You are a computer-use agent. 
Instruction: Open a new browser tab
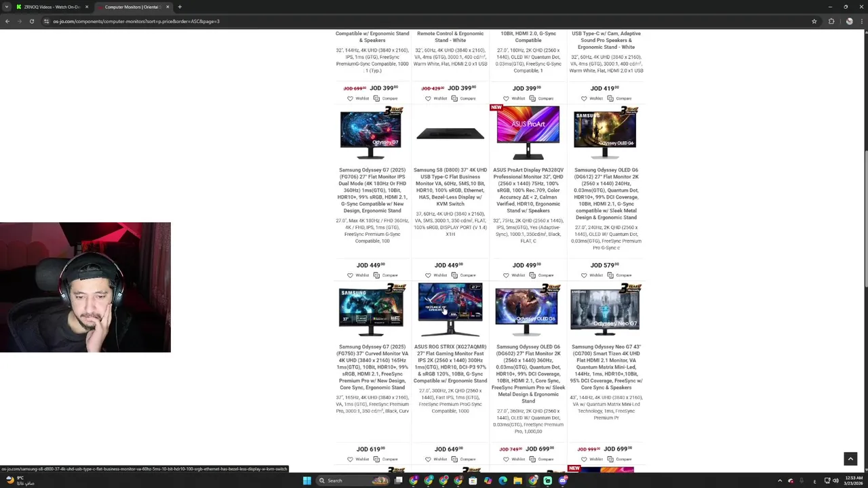tap(180, 7)
